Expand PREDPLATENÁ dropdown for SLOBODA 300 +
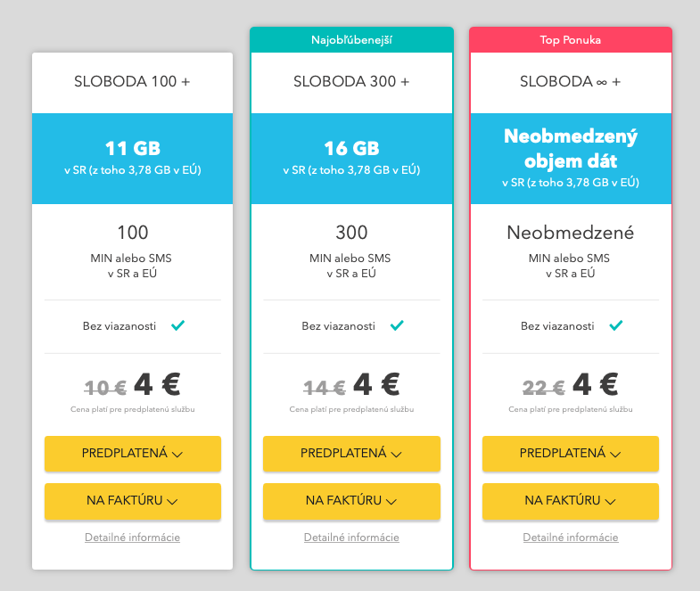 point(352,454)
